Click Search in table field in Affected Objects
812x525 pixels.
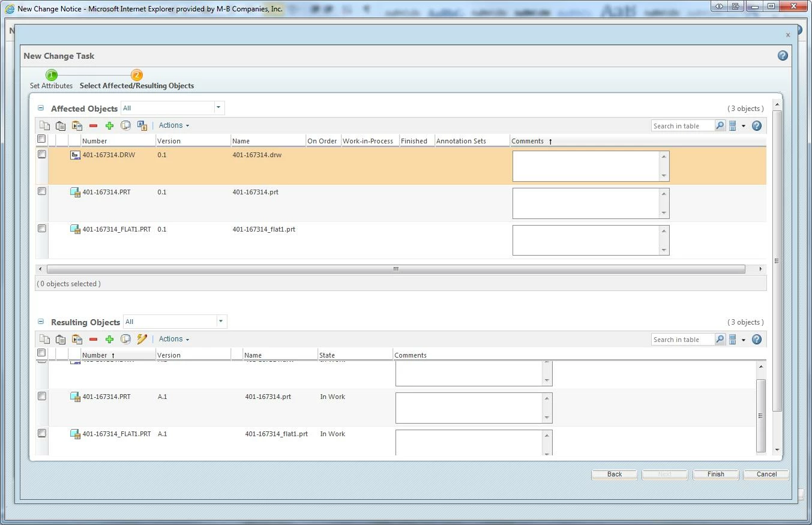pyautogui.click(x=682, y=126)
